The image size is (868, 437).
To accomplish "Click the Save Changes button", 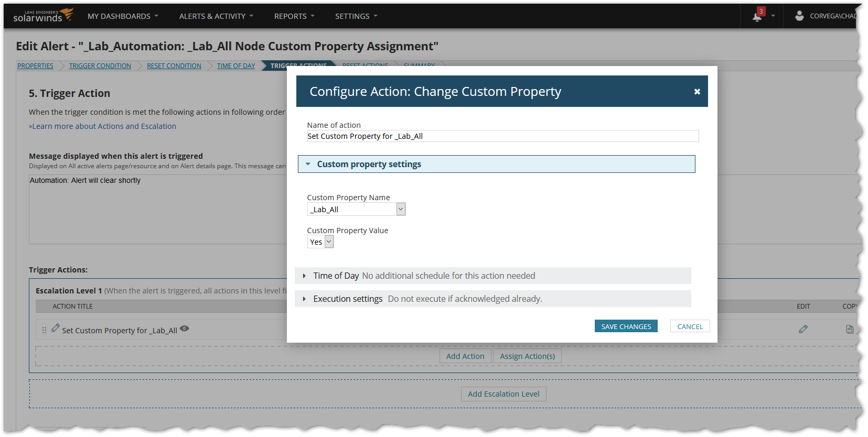I will click(626, 326).
